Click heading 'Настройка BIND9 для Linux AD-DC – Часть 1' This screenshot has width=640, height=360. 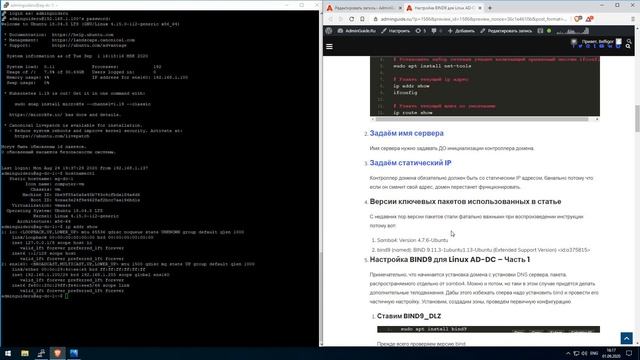(450, 260)
